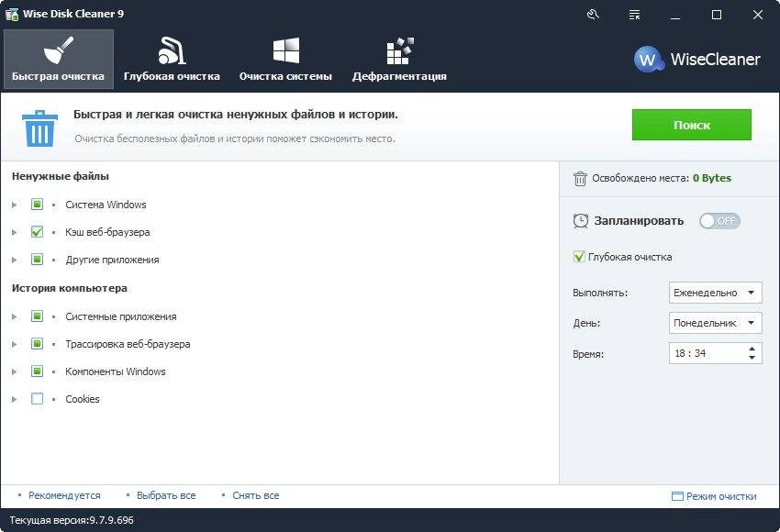This screenshot has width=780, height=532.
Task: Expand the Системные приложения tree node
Action: tap(15, 316)
